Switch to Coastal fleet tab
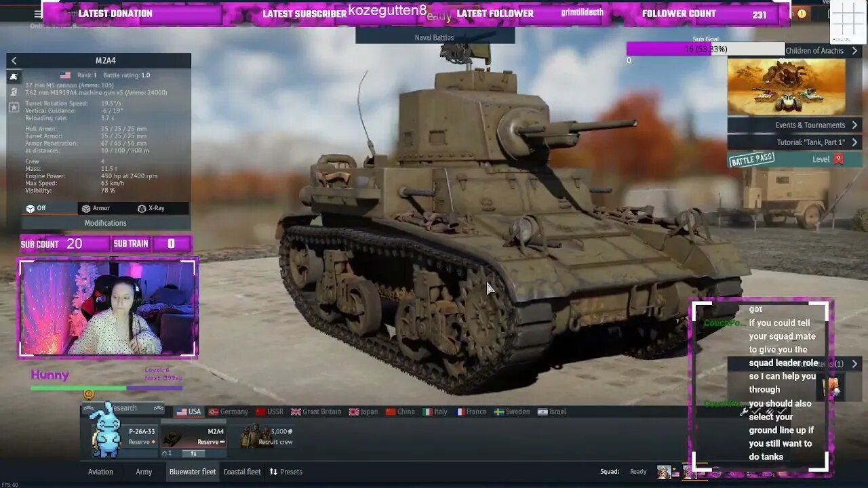Viewport: 868px width, 488px height. 242,472
